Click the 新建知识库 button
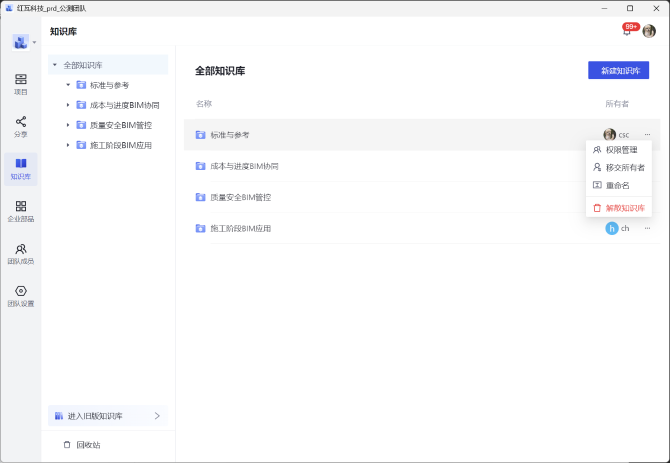The width and height of the screenshot is (670, 463). (618, 70)
